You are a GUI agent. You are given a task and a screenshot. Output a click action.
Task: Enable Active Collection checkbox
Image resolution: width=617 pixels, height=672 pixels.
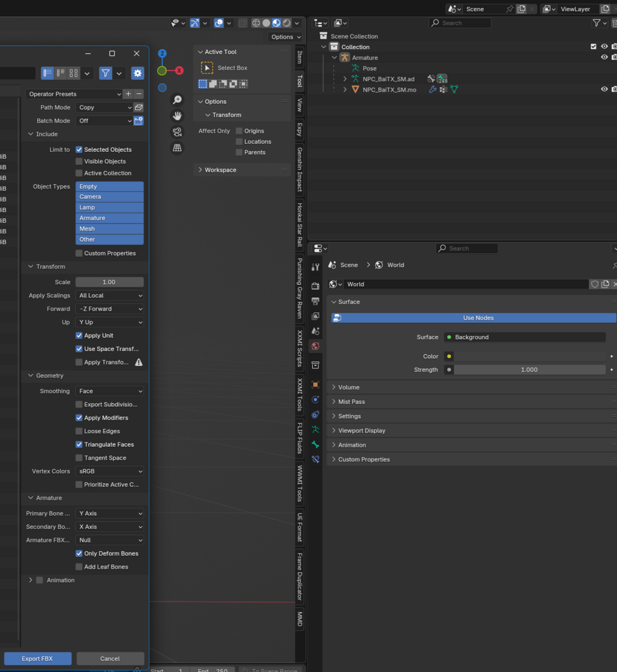79,173
